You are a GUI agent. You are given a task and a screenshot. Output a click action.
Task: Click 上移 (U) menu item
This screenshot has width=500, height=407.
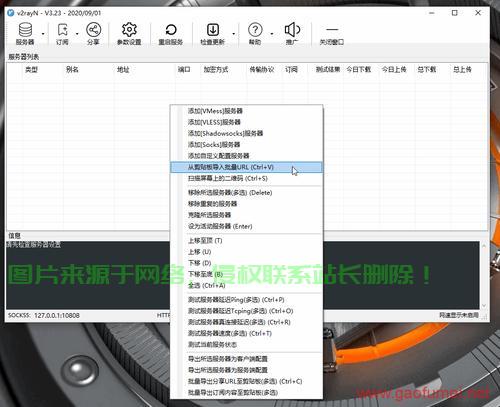tap(246, 252)
